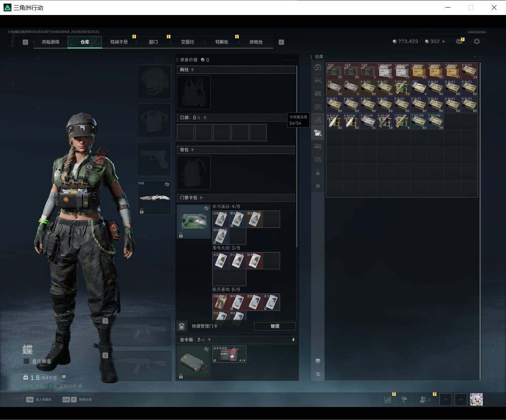506x420 pixels.
Task: Show help for 口袋 section
Action: pyautogui.click(x=204, y=118)
